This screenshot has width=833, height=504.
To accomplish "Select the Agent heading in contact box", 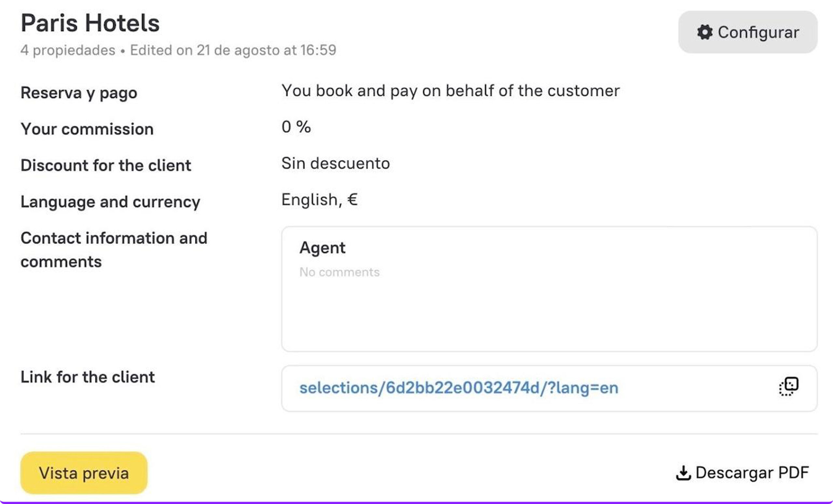I will [x=322, y=248].
